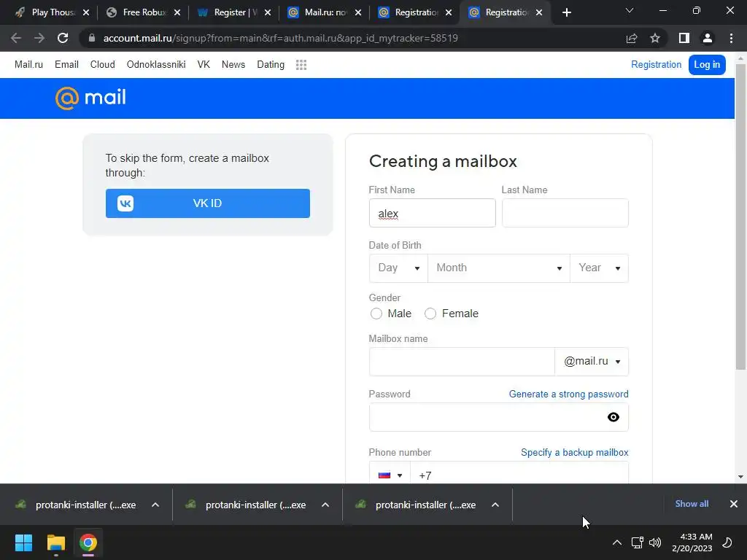Click the Password input field
Viewport: 747px width, 560px height.
(499, 417)
